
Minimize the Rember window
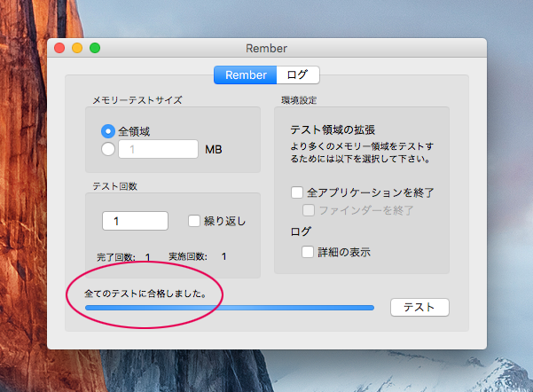[77, 48]
